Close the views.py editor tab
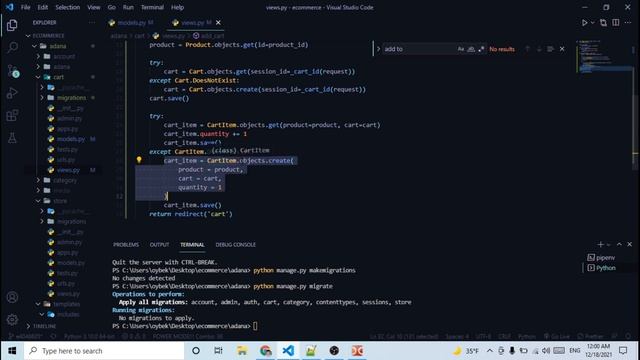This screenshot has width=640, height=360. (x=218, y=23)
